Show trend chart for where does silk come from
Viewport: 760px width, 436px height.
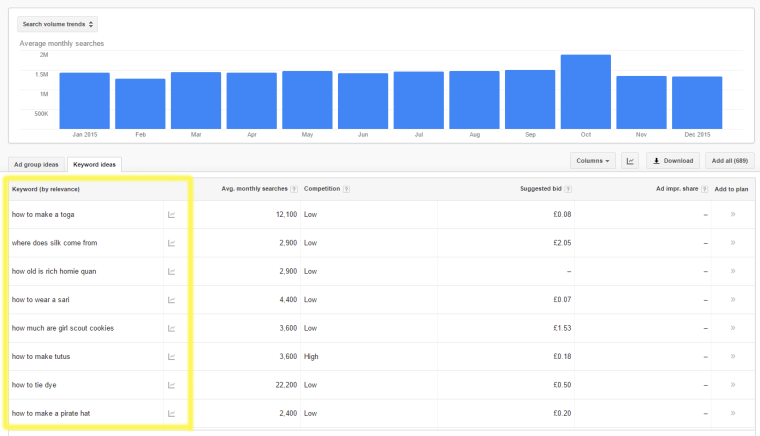(172, 243)
